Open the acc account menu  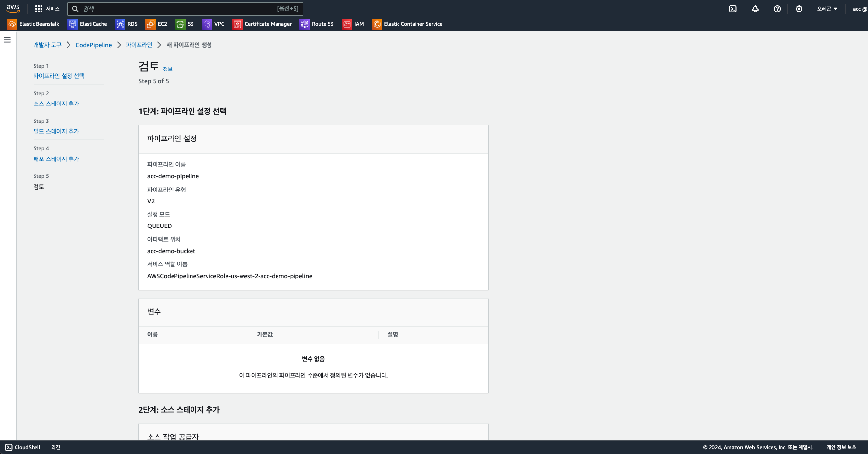860,9
